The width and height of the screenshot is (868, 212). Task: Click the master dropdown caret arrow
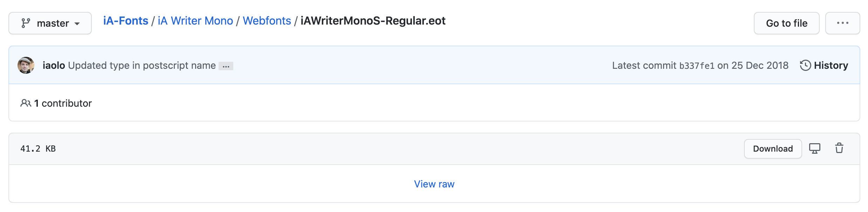click(77, 24)
